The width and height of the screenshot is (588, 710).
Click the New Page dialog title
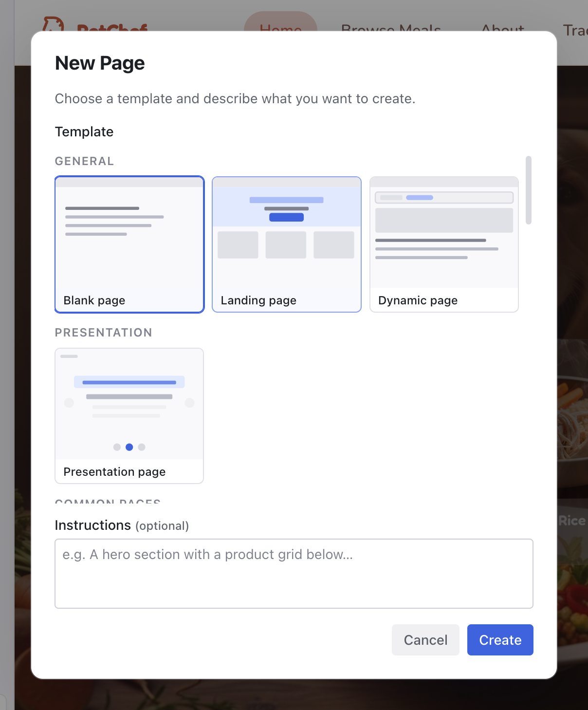point(100,63)
